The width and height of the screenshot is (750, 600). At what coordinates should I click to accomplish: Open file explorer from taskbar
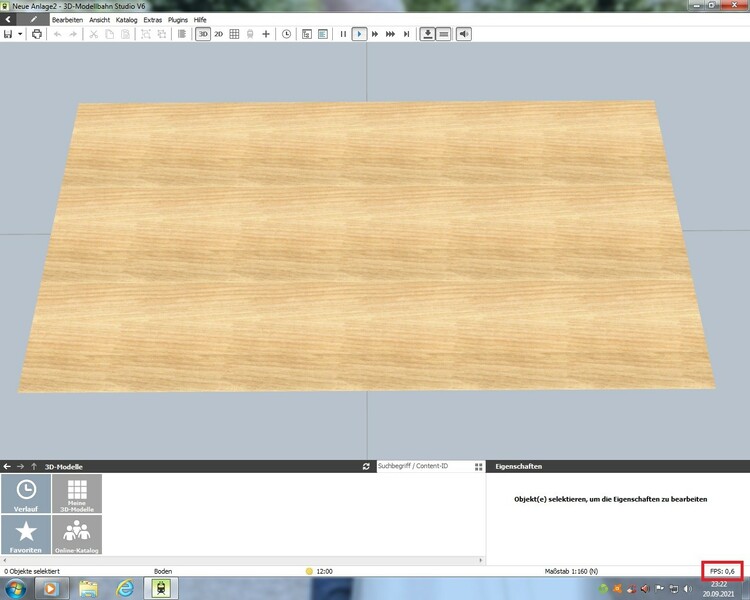(x=88, y=589)
